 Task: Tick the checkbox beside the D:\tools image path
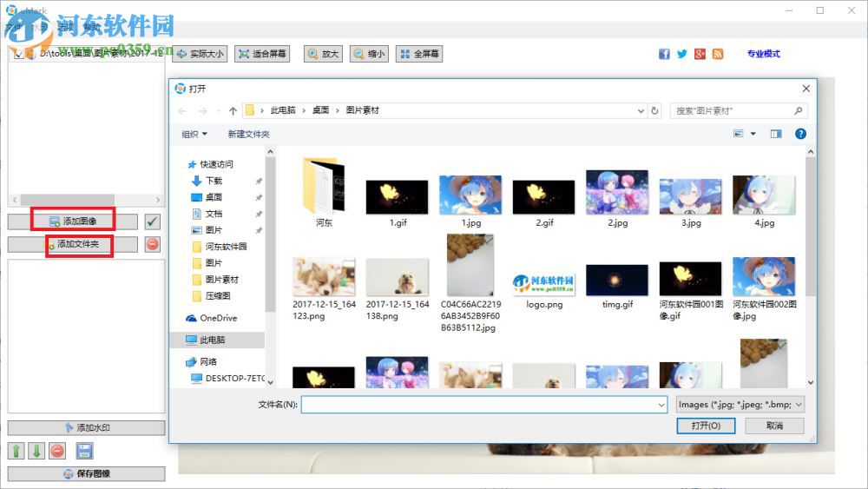(19, 54)
